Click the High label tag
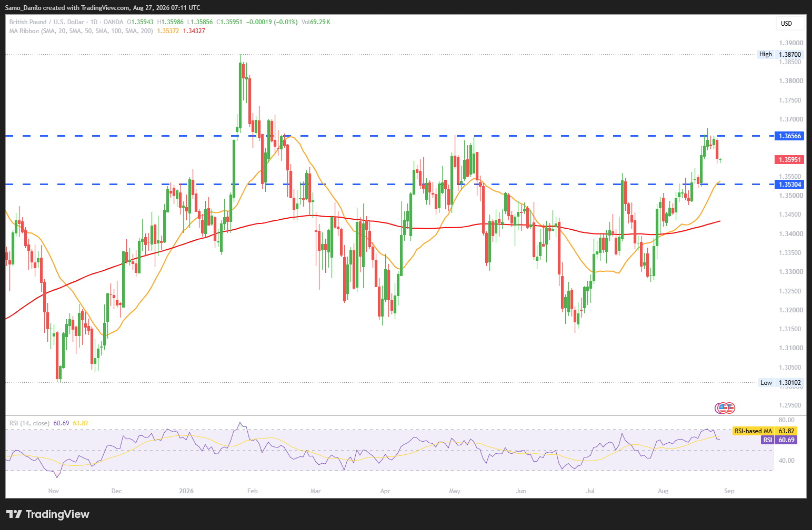This screenshot has height=530, width=812. click(766, 54)
